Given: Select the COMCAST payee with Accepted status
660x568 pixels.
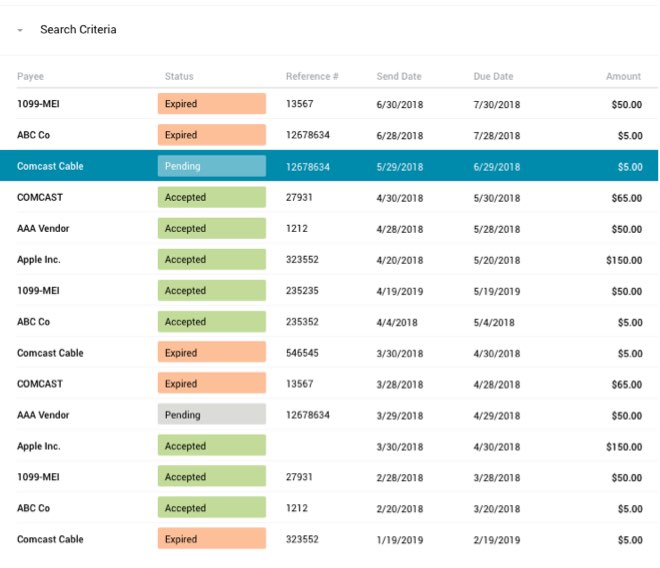Looking at the screenshot, I should [40, 198].
